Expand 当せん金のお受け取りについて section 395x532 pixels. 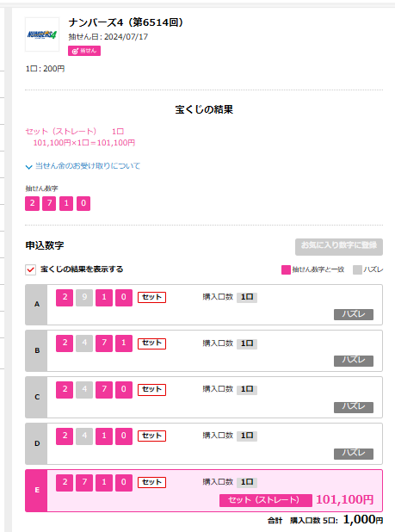point(88,166)
